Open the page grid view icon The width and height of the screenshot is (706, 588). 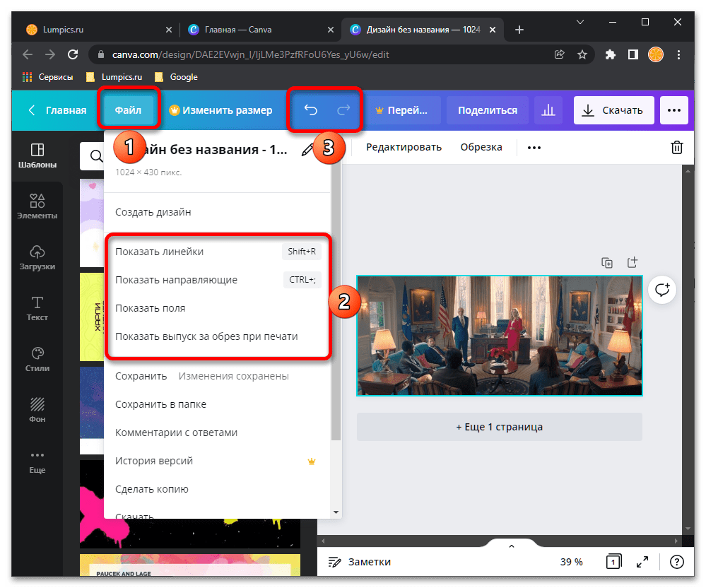click(613, 562)
